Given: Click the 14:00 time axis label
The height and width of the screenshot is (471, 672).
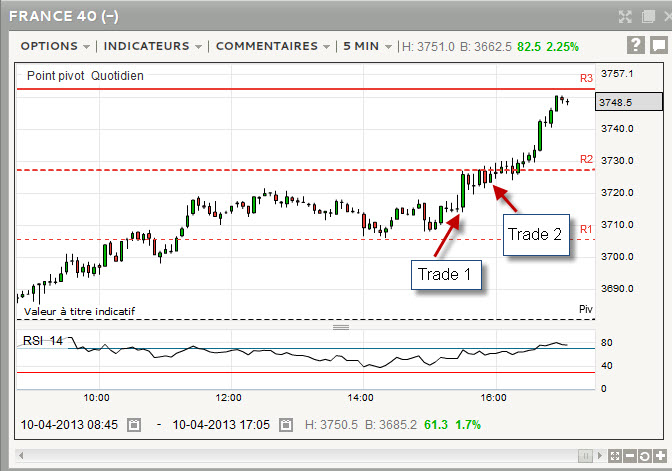Looking at the screenshot, I should [x=360, y=398].
